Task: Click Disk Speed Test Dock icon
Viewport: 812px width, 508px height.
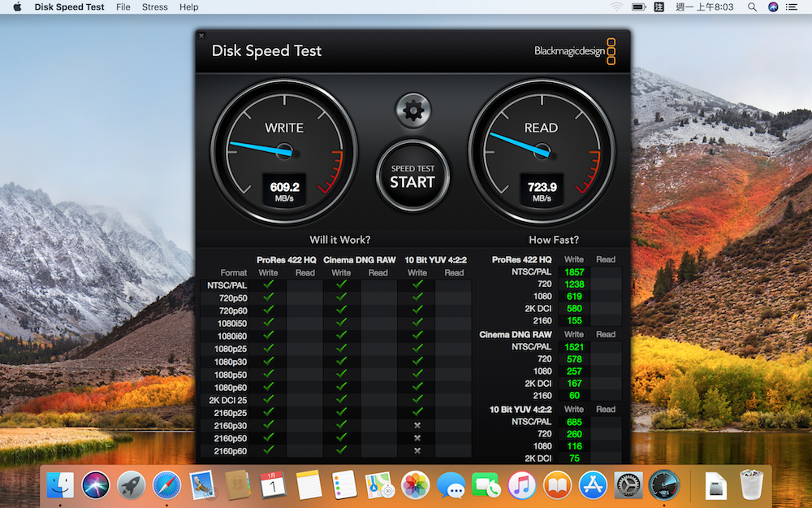Action: pyautogui.click(x=664, y=485)
